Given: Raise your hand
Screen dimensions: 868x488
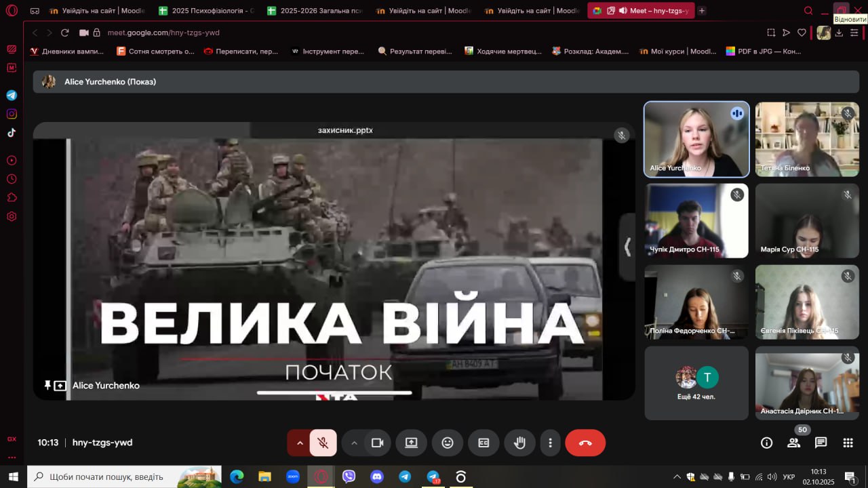Looking at the screenshot, I should click(519, 443).
